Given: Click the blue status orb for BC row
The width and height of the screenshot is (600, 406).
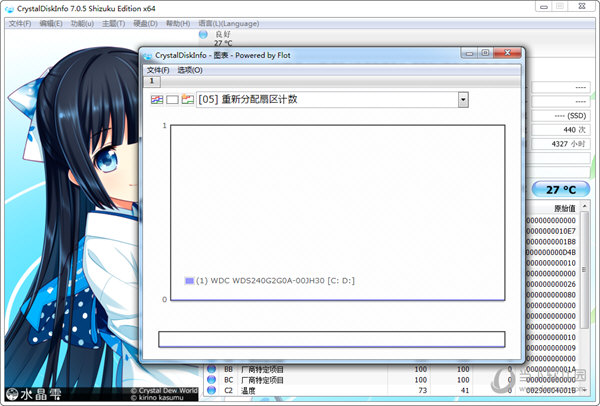Looking at the screenshot, I should pos(211,380).
